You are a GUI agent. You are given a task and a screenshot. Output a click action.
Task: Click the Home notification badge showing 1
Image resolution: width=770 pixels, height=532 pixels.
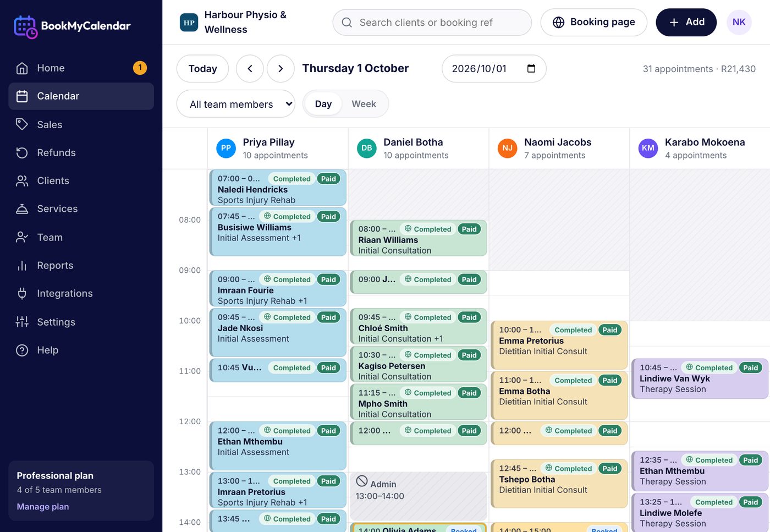[x=140, y=68]
